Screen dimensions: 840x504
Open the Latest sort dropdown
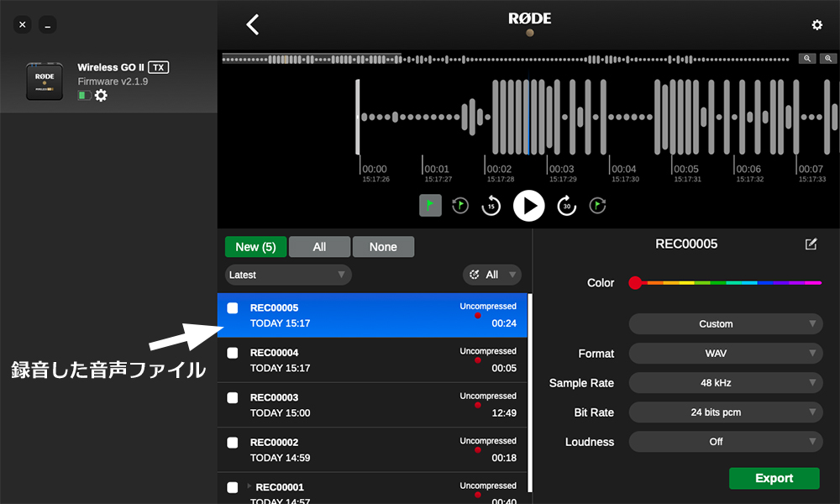(288, 275)
